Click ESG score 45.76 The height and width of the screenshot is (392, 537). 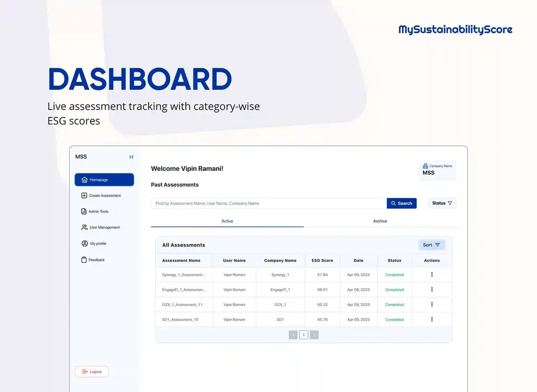[x=322, y=319]
